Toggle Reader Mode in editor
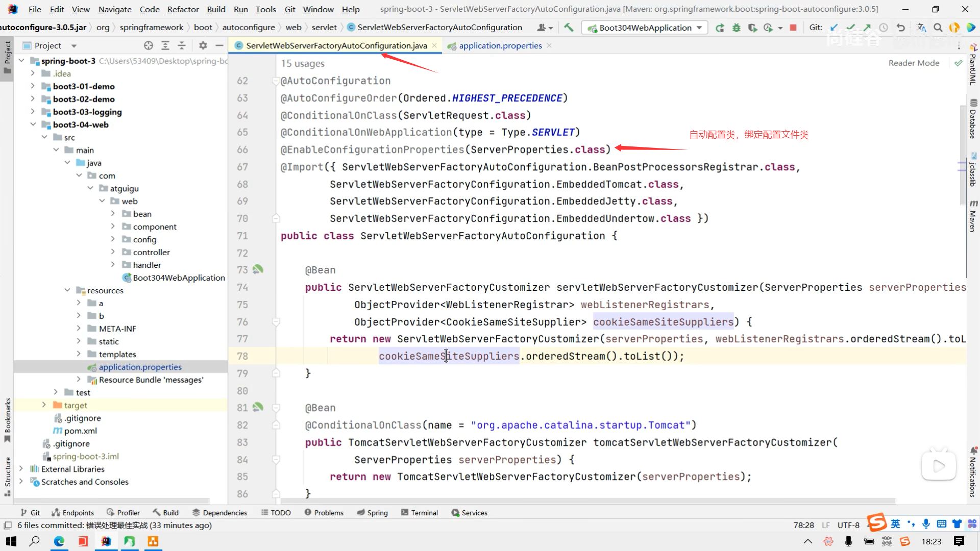Screen dimensions: 980x551 pyautogui.click(x=914, y=63)
